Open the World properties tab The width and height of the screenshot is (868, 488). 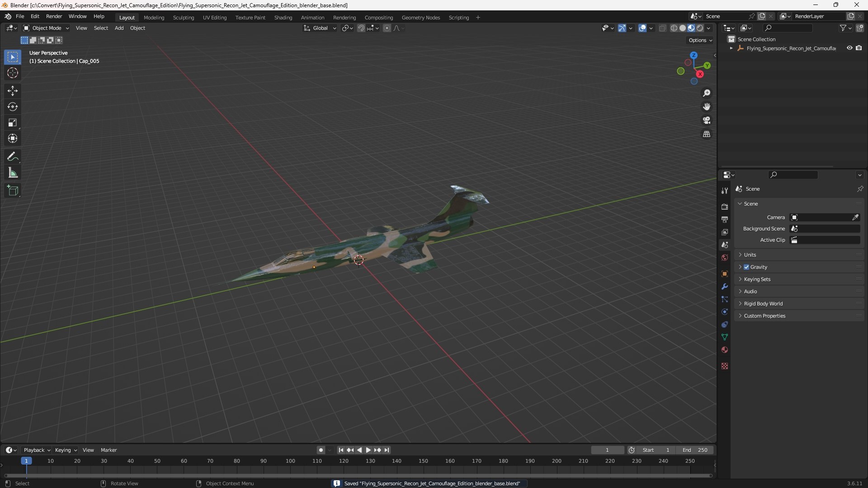[725, 258]
